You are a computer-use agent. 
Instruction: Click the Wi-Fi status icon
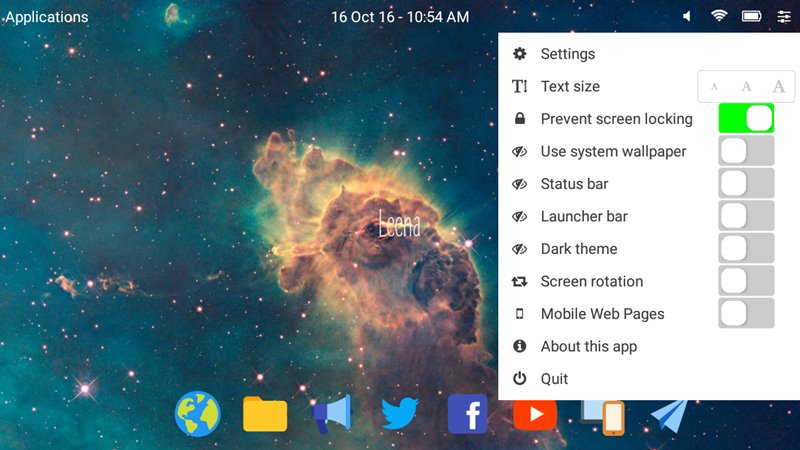(x=719, y=16)
